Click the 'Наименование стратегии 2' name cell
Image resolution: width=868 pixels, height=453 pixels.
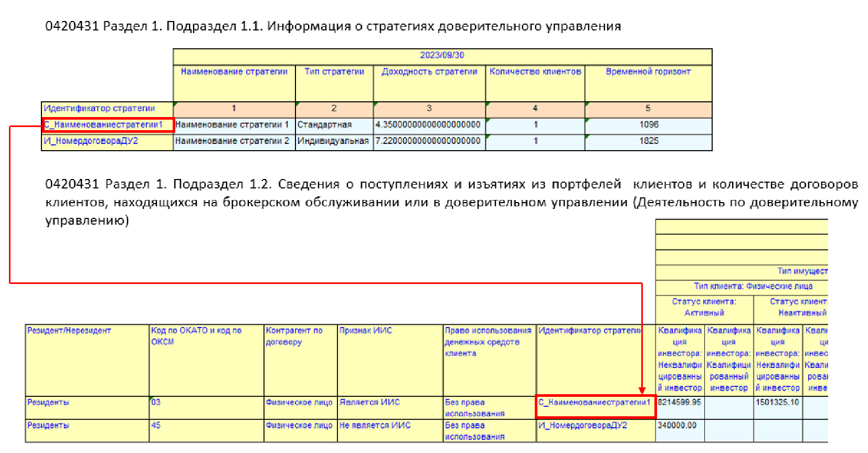(232, 141)
